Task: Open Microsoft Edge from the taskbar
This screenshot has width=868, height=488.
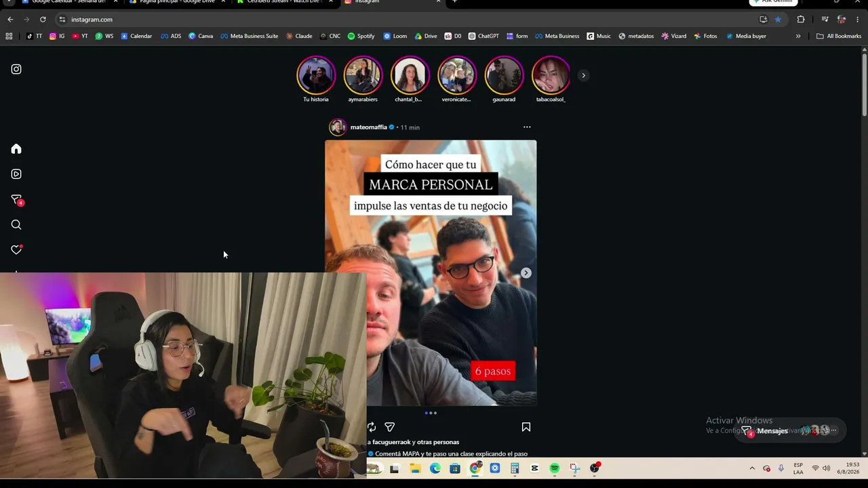Action: coord(435,468)
